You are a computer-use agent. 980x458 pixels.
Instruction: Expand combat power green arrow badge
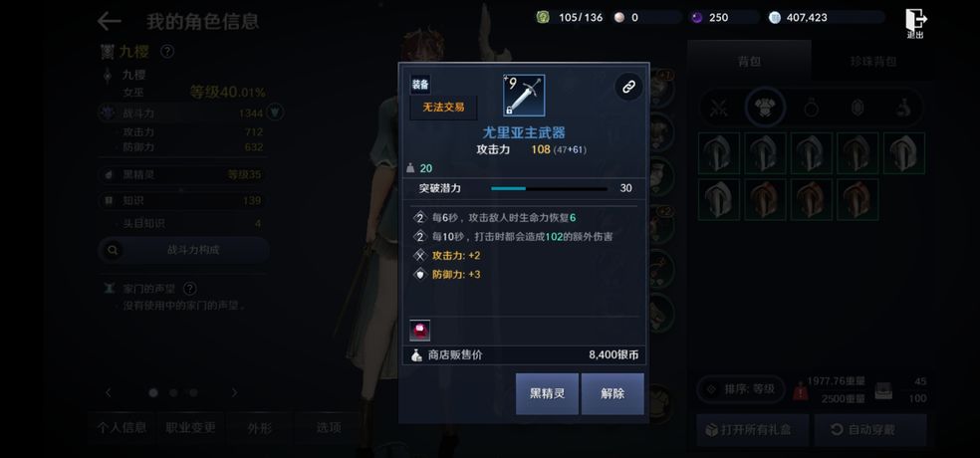pos(275,113)
